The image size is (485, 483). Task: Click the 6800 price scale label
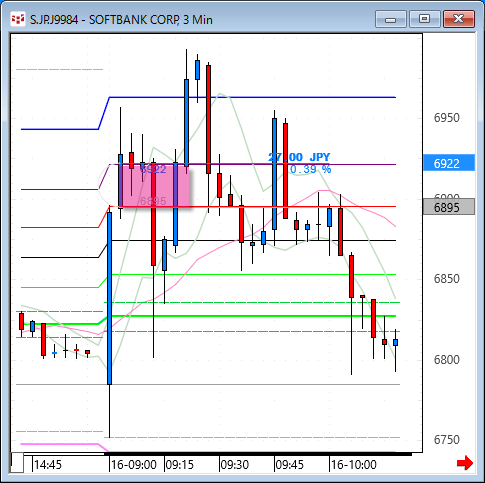pyautogui.click(x=446, y=359)
